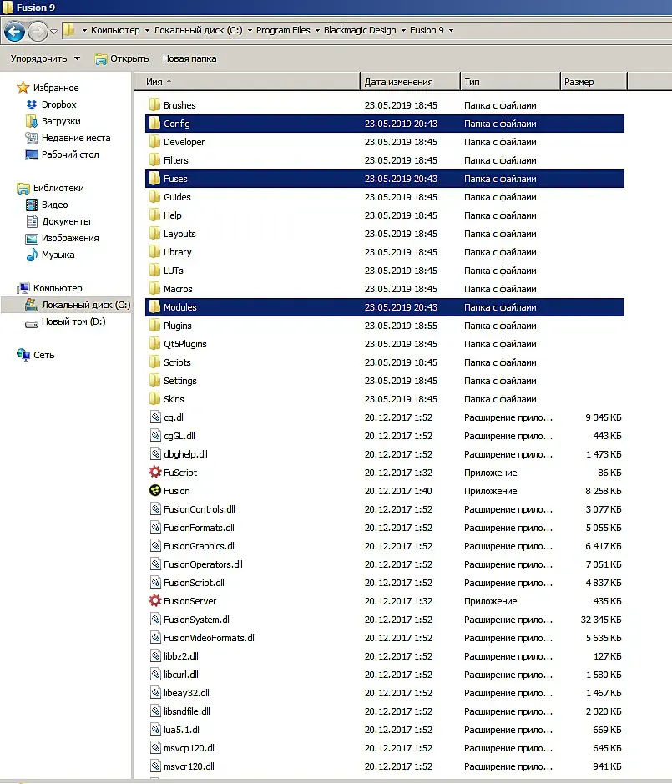This screenshot has width=672, height=784.
Task: Click the Музыка library icon
Action: pyautogui.click(x=32, y=255)
